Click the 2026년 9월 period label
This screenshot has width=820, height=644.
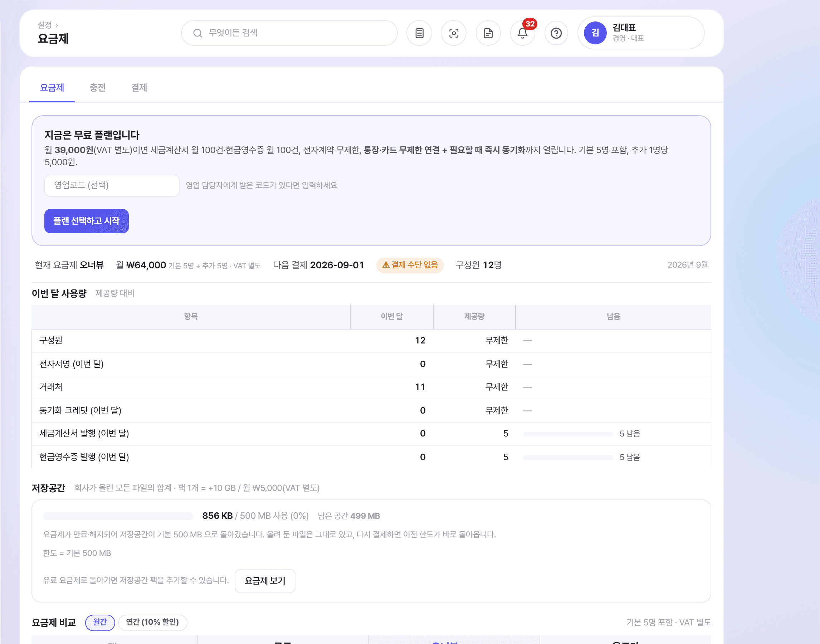tap(687, 265)
